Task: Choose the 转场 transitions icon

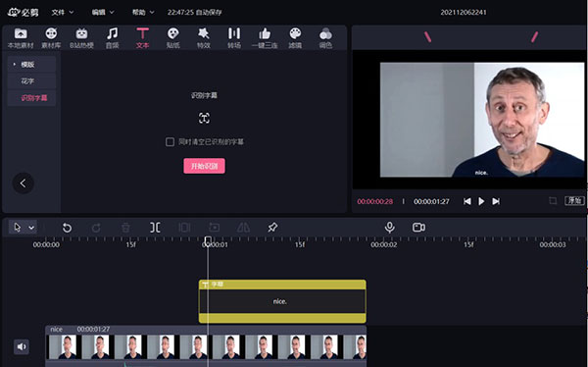Action: tap(234, 38)
